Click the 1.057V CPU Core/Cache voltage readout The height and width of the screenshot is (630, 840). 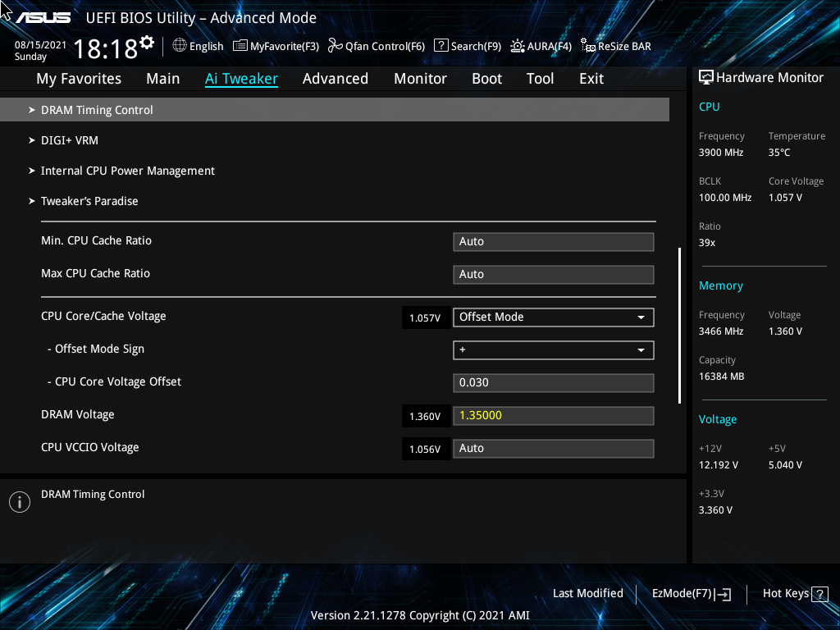[425, 318]
